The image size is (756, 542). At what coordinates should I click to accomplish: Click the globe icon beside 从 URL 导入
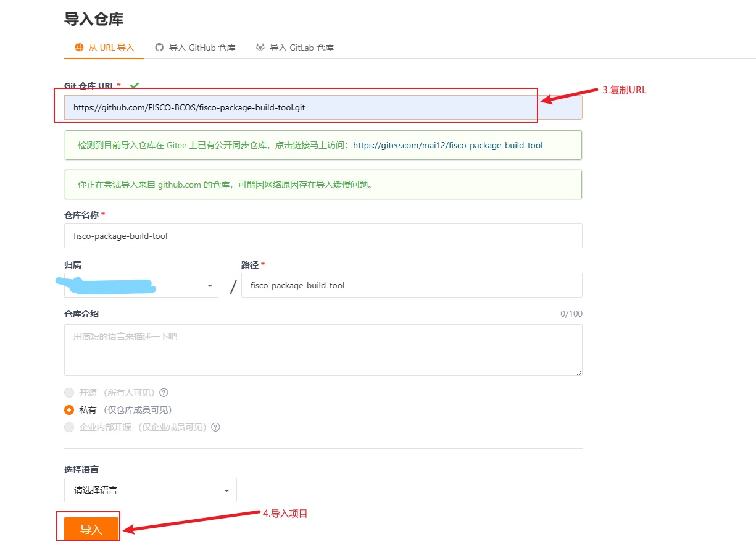pyautogui.click(x=79, y=48)
